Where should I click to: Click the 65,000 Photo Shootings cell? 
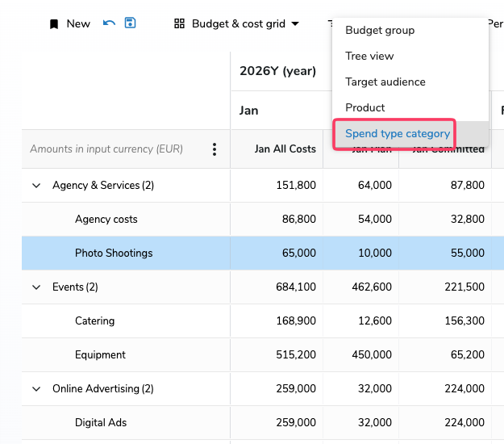tap(277, 253)
